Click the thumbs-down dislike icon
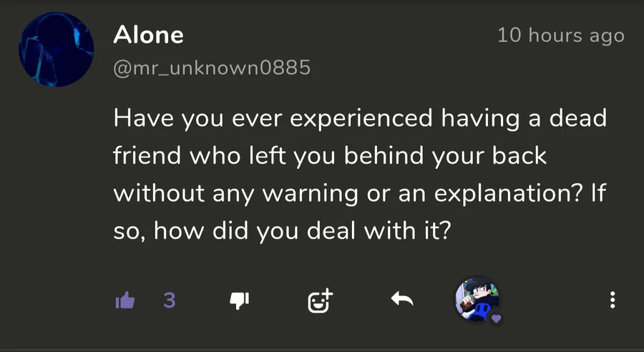 238,301
